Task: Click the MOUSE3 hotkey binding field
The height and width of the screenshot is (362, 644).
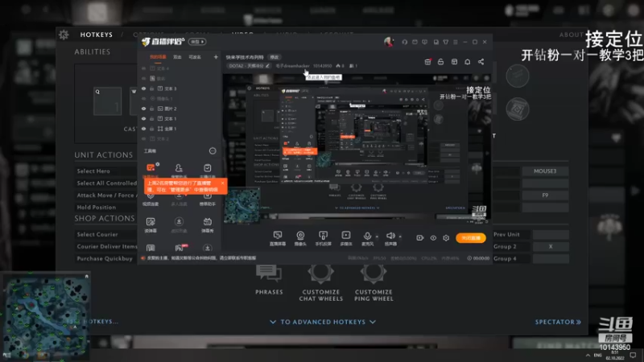Action: coord(545,171)
